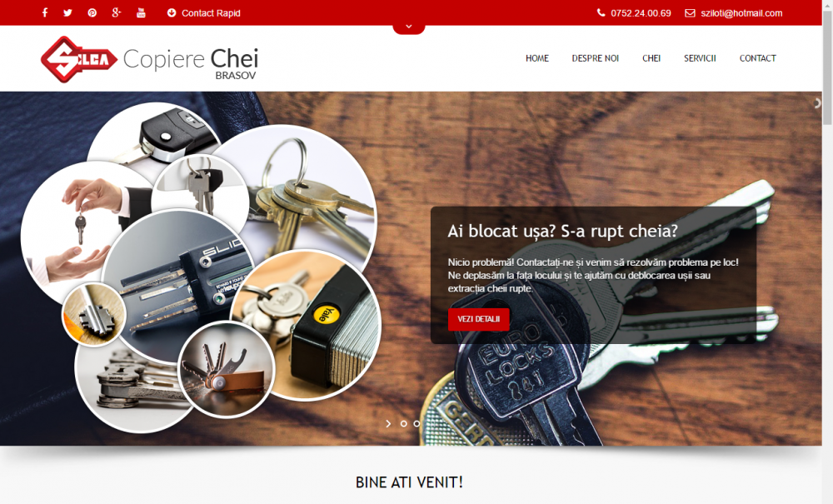
Task: Click the Pinterest icon in top bar
Action: point(92,12)
